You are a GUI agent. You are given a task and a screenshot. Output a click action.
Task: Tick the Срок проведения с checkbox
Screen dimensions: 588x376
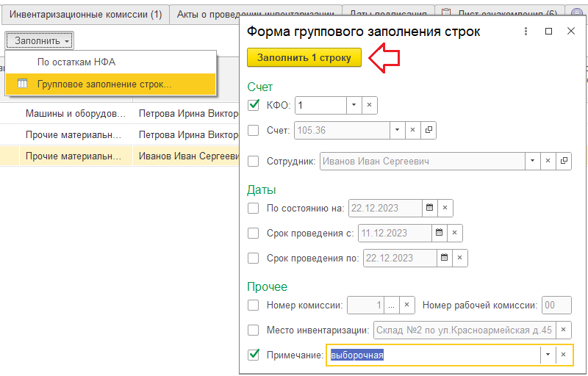(x=254, y=234)
